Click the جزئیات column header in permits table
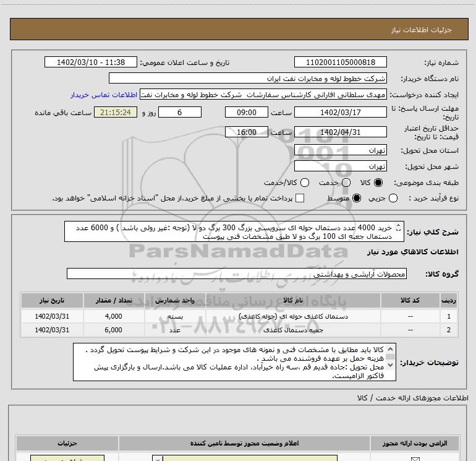This screenshot has width=476, height=461. tap(67, 443)
